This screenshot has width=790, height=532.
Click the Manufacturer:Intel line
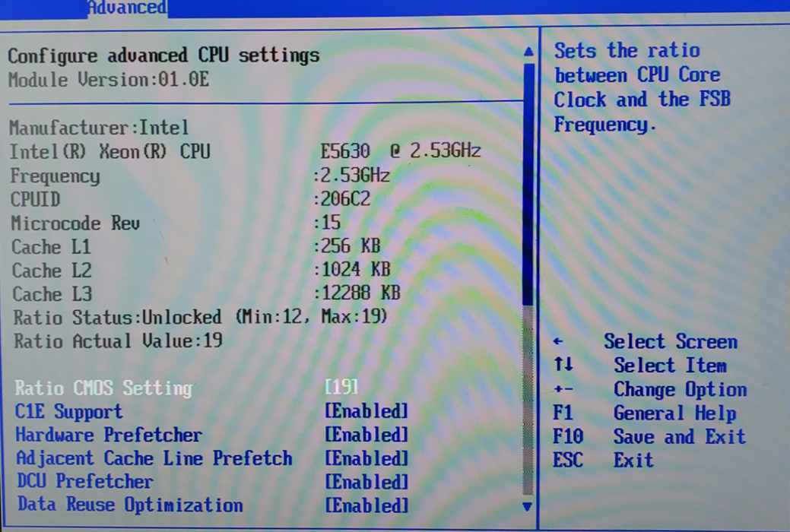click(x=99, y=128)
